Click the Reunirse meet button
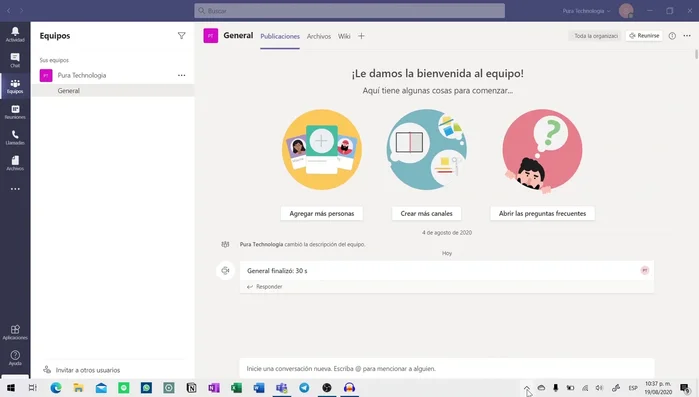The height and width of the screenshot is (397, 699). (x=644, y=36)
